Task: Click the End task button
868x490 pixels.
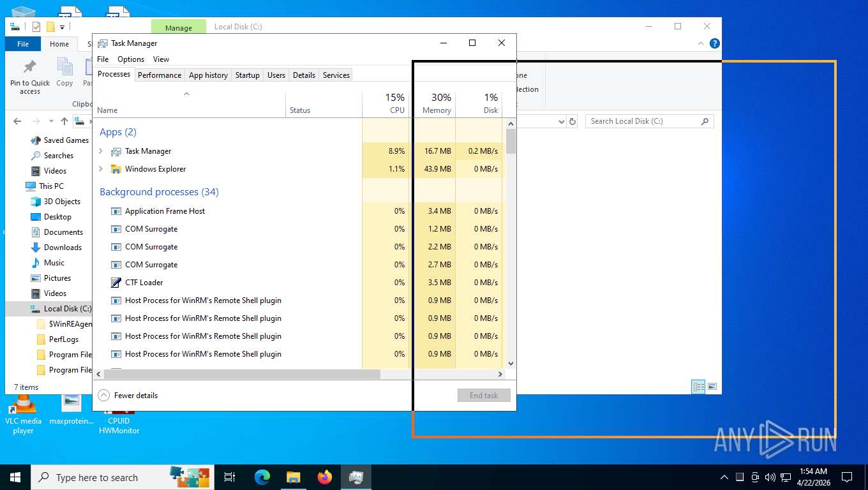Action: click(x=484, y=396)
